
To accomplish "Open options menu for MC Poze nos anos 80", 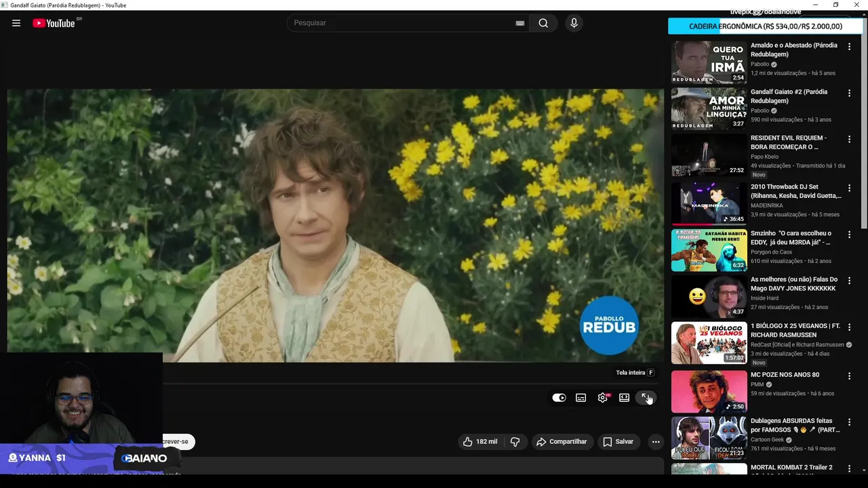I will click(849, 375).
